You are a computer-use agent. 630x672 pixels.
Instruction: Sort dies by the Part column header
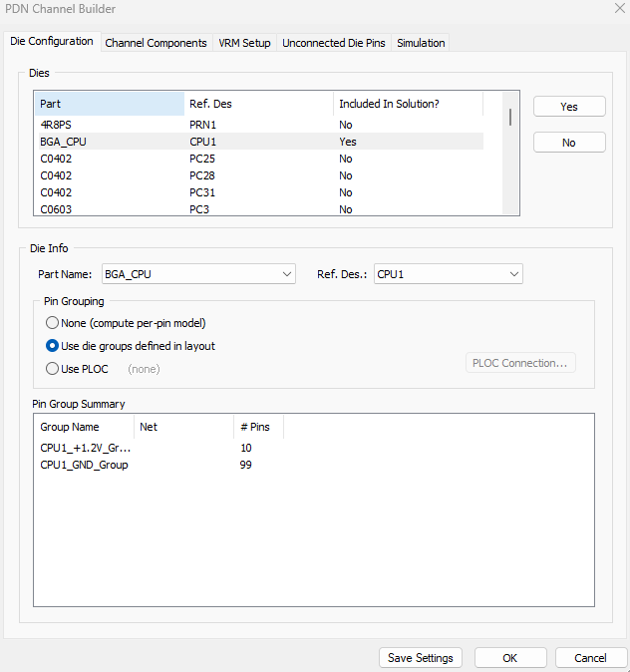[x=108, y=104]
